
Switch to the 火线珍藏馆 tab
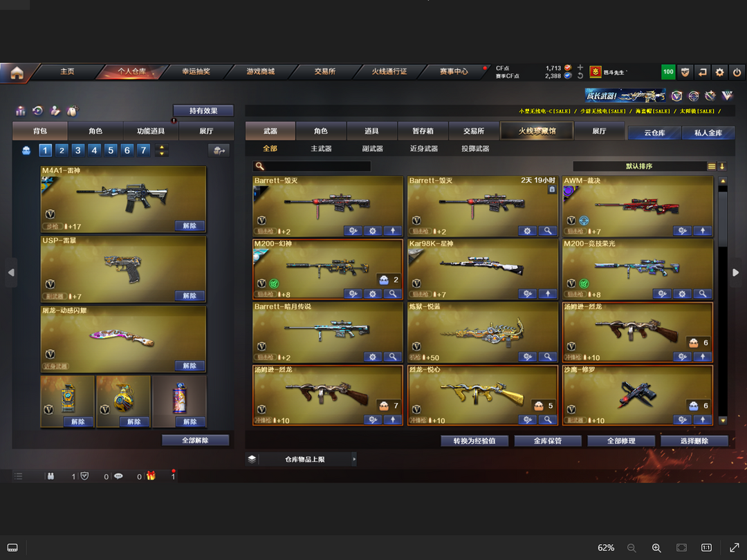point(537,131)
